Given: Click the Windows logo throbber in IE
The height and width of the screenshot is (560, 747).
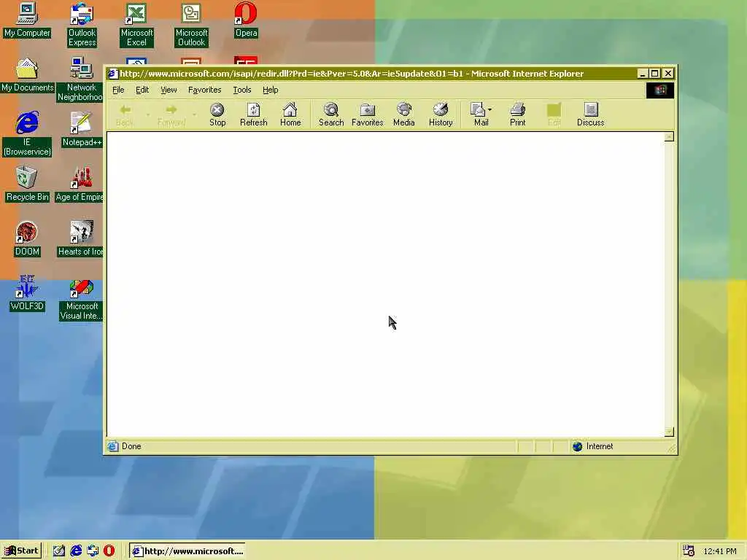Looking at the screenshot, I should pyautogui.click(x=659, y=90).
